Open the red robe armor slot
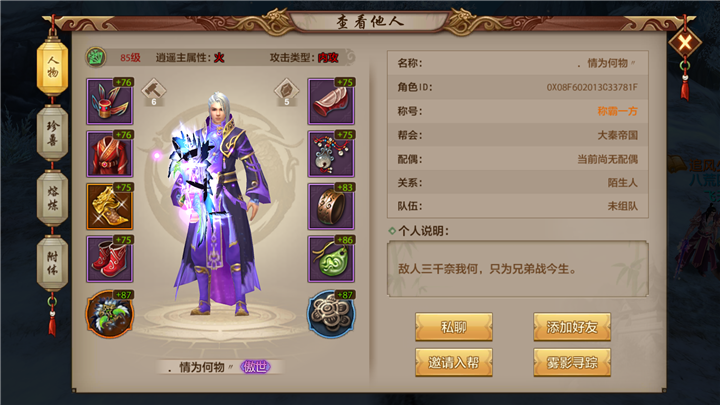 click(110, 154)
